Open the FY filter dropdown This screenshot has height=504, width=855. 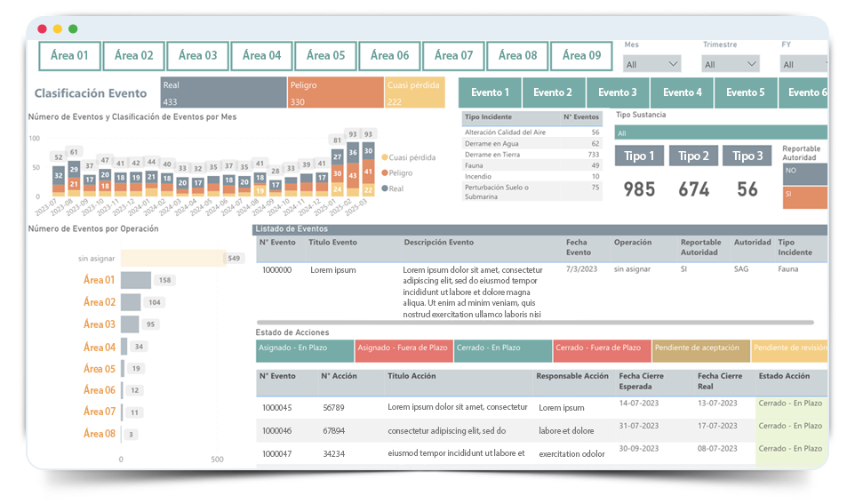pos(803,65)
